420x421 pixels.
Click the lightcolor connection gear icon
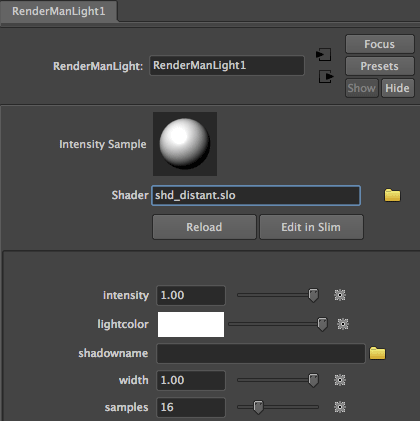coord(343,324)
